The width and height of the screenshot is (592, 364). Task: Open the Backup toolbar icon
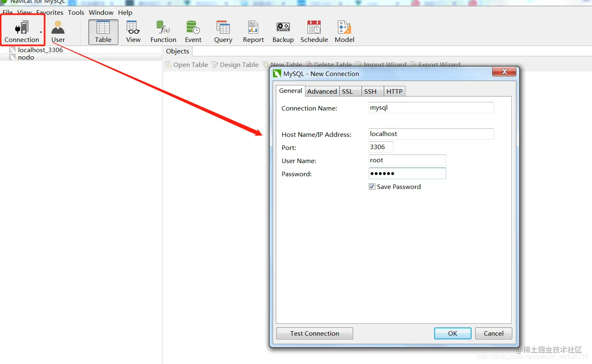click(x=283, y=31)
